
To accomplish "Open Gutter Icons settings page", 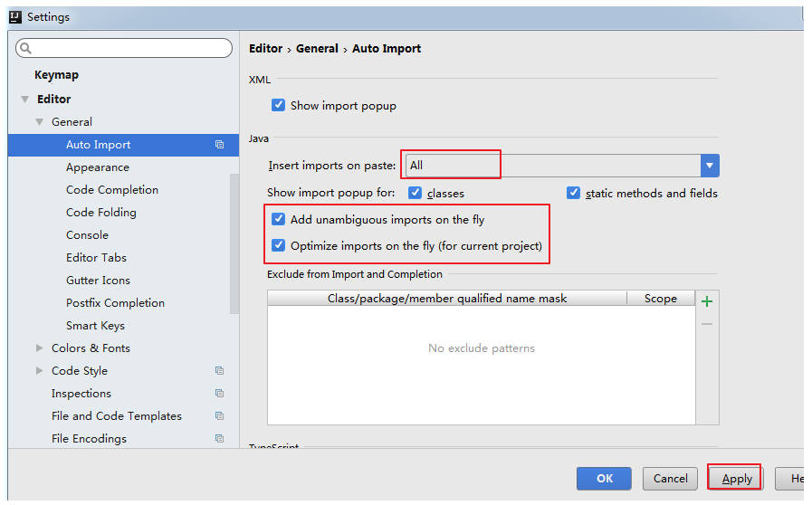I will click(x=98, y=281).
